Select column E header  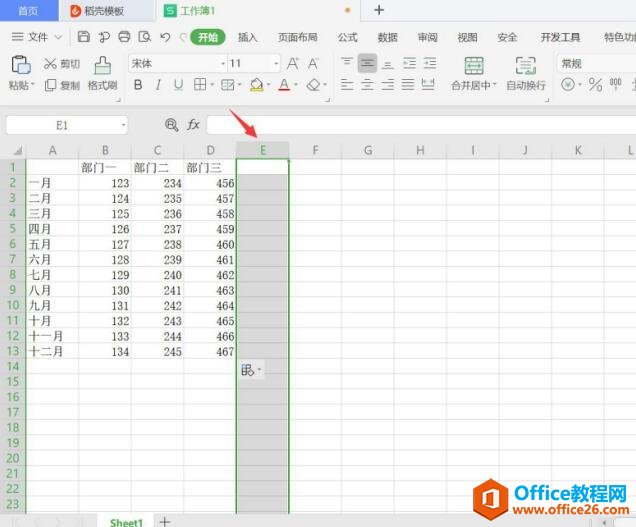pyautogui.click(x=263, y=150)
